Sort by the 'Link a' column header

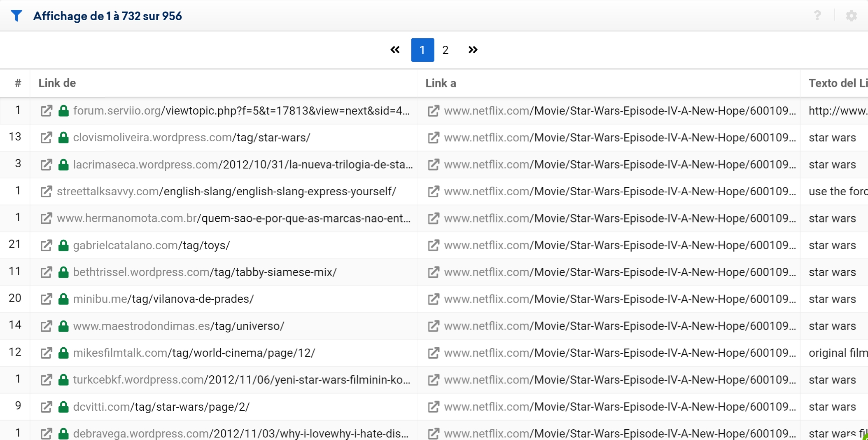pyautogui.click(x=441, y=83)
